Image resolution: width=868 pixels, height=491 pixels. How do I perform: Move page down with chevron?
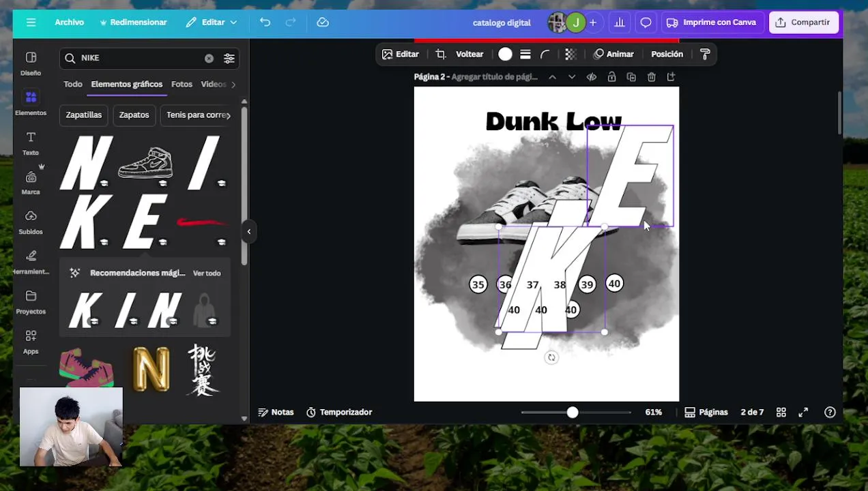[572, 77]
